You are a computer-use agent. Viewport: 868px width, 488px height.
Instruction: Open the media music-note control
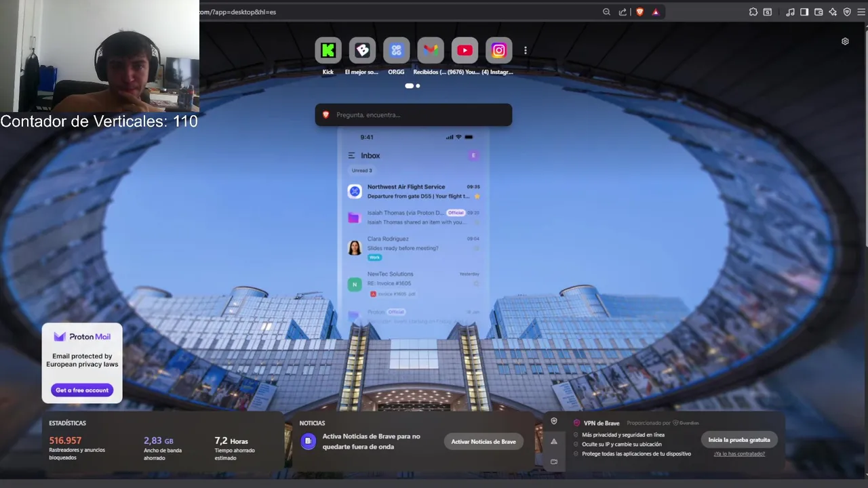coord(790,12)
